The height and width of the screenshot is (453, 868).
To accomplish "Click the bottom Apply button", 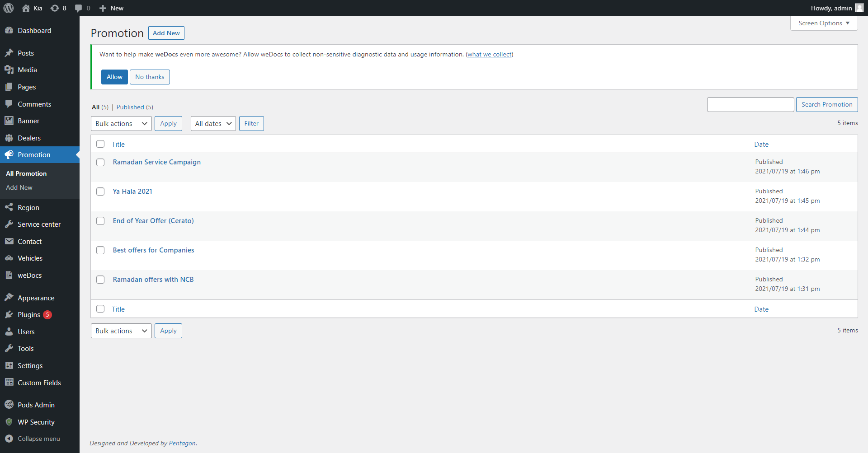I will pos(168,331).
